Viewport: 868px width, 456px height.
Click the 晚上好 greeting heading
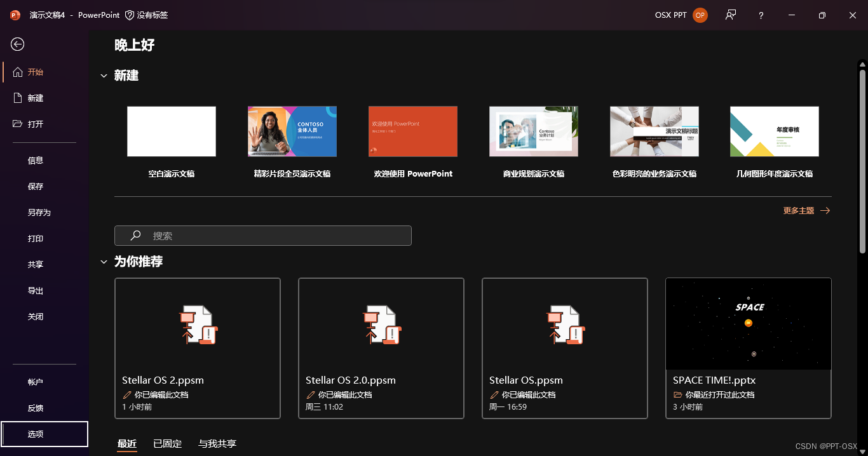135,45
